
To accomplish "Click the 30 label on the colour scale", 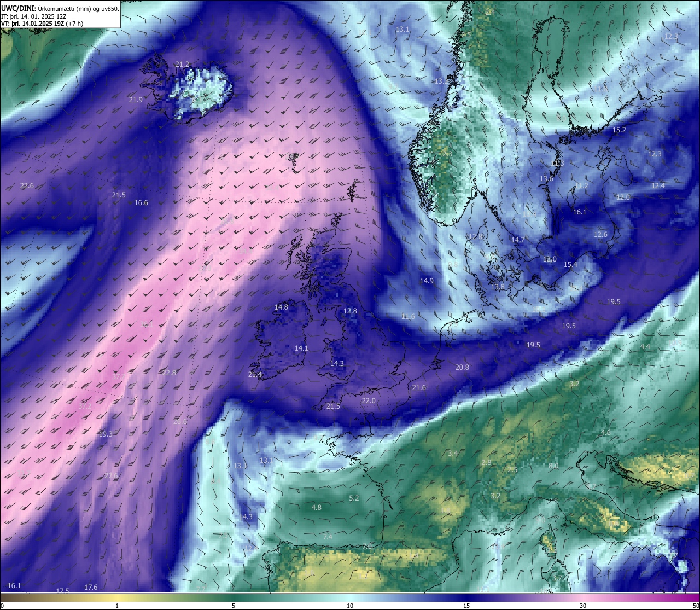I will pyautogui.click(x=583, y=606).
